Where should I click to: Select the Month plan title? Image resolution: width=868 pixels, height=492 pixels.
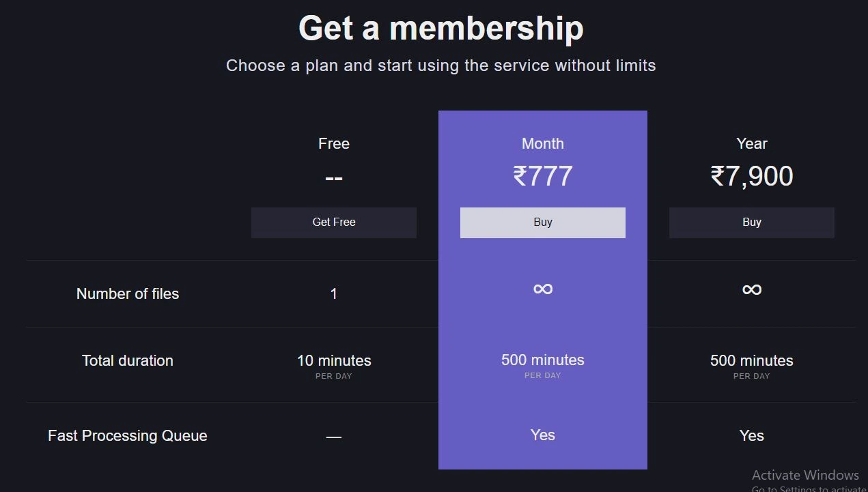point(543,144)
